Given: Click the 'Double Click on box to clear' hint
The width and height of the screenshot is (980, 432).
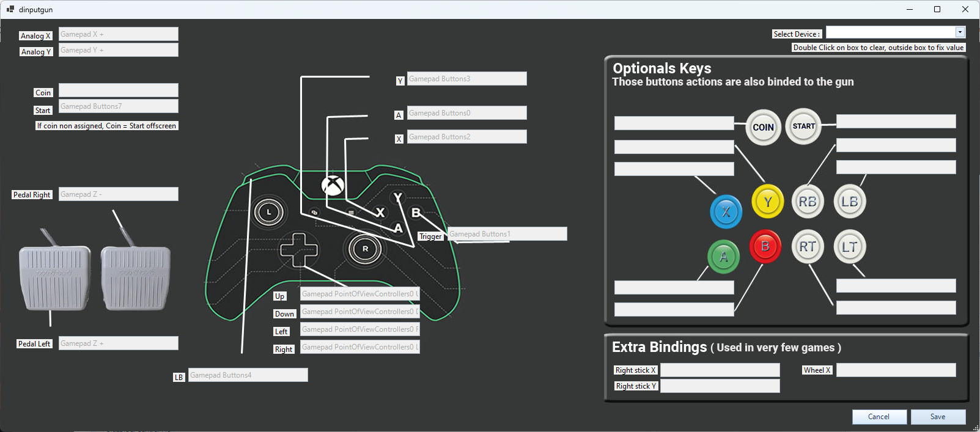Looking at the screenshot, I should click(879, 48).
